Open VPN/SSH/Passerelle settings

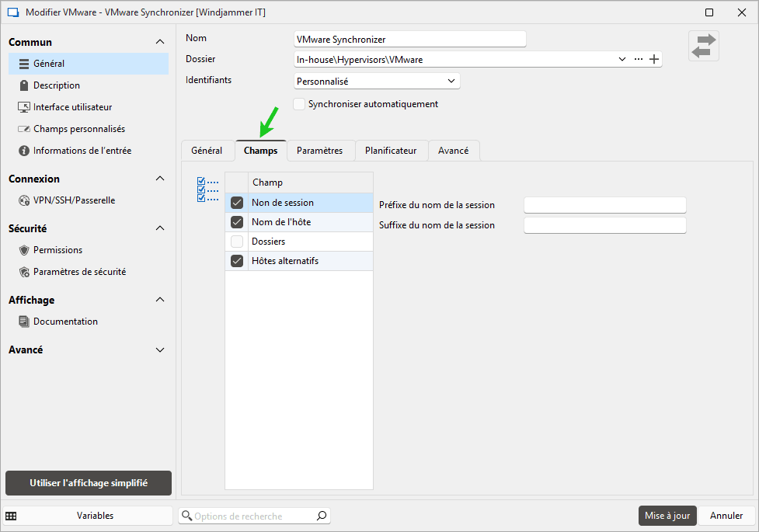(74, 200)
